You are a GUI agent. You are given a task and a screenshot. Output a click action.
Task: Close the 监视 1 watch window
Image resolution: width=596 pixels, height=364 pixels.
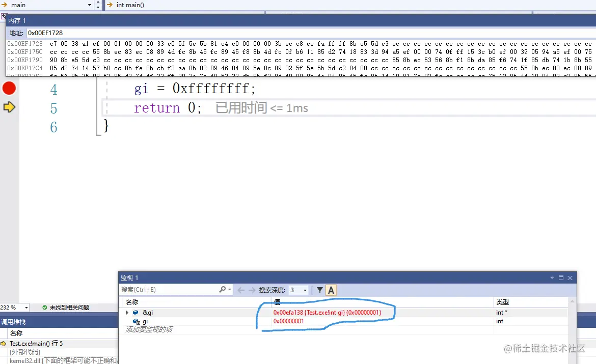click(570, 278)
